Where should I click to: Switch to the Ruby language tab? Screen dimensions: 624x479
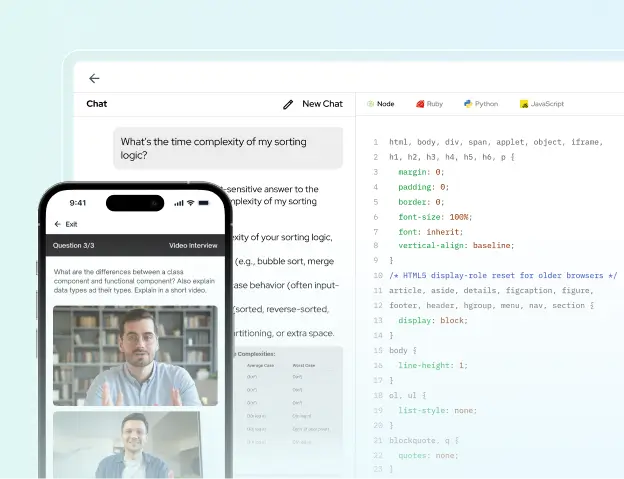pos(429,104)
